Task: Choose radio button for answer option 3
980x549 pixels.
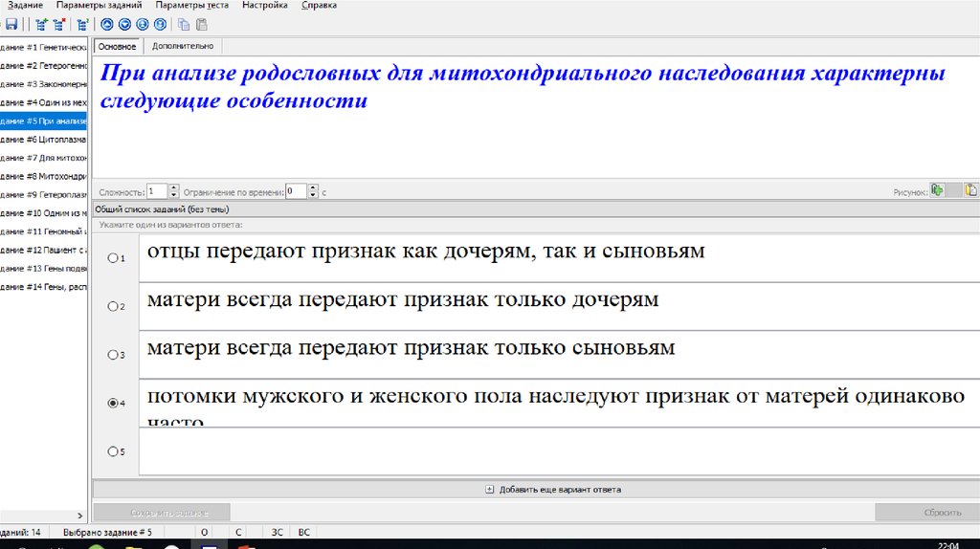Action: (114, 355)
